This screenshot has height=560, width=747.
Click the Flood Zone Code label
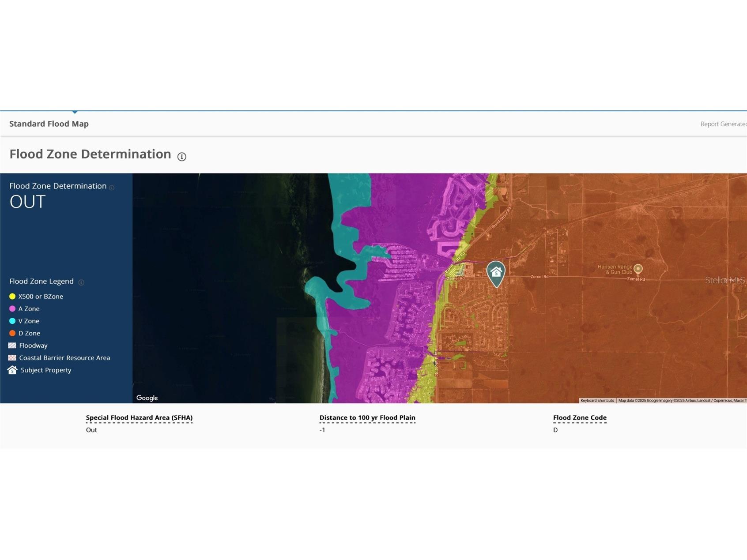click(580, 417)
